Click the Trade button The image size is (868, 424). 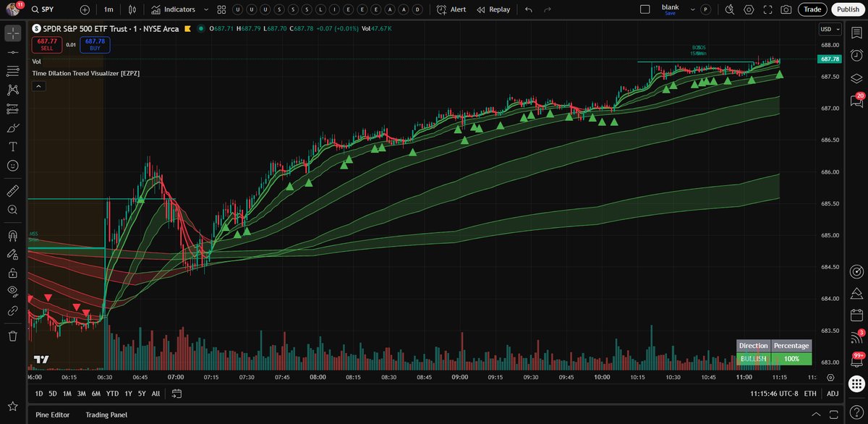pos(813,9)
